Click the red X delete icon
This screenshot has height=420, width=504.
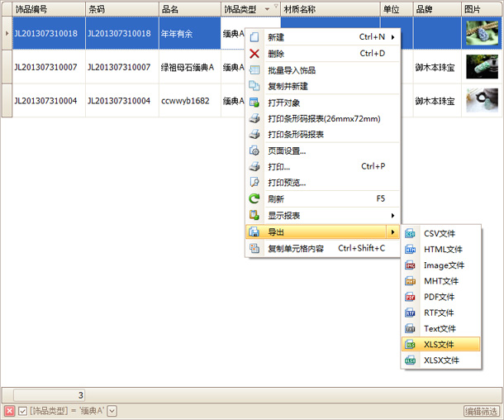254,54
